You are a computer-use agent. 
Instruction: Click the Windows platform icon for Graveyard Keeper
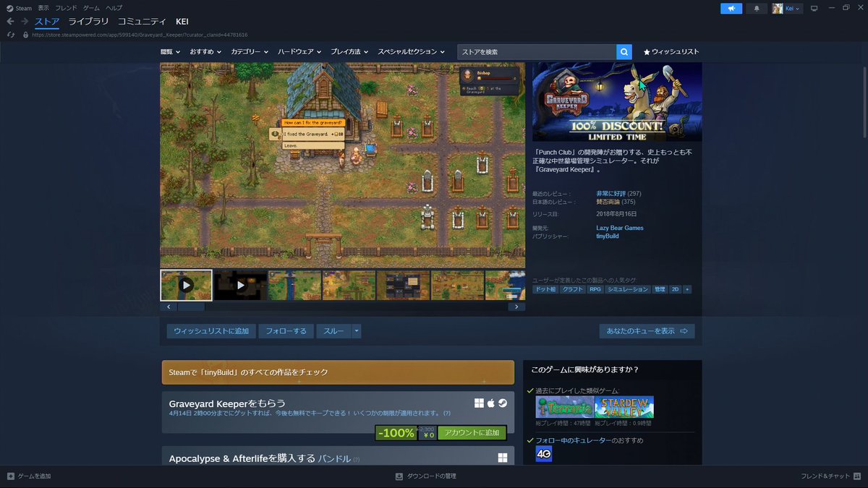pos(479,403)
